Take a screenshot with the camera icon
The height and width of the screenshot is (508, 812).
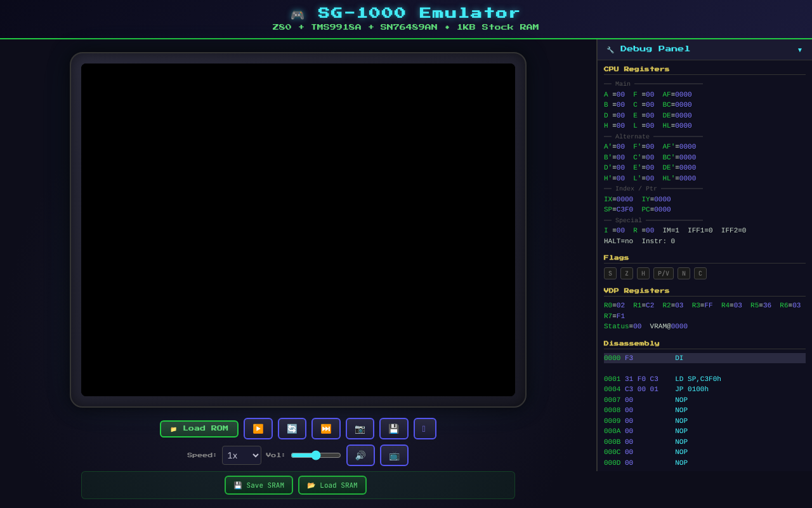point(360,429)
